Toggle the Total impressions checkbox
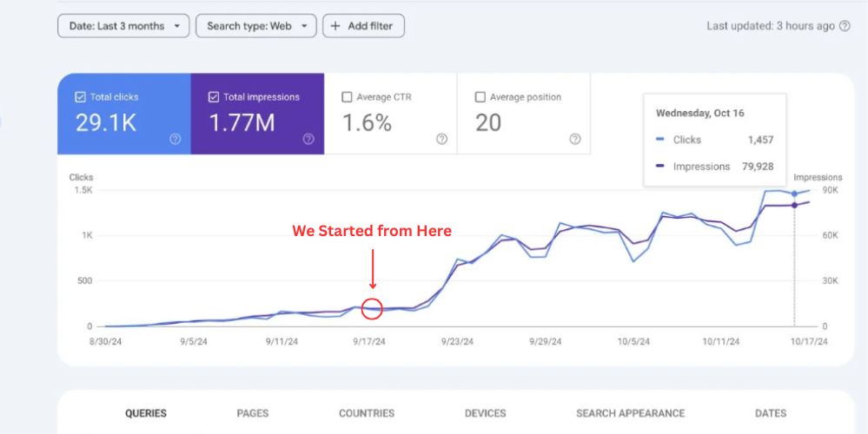This screenshot has height=434, width=868. coord(214,97)
